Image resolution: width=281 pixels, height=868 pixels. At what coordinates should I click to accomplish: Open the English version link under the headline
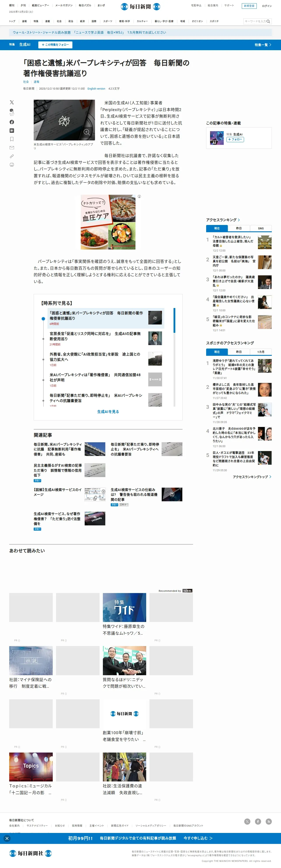[x=96, y=89]
